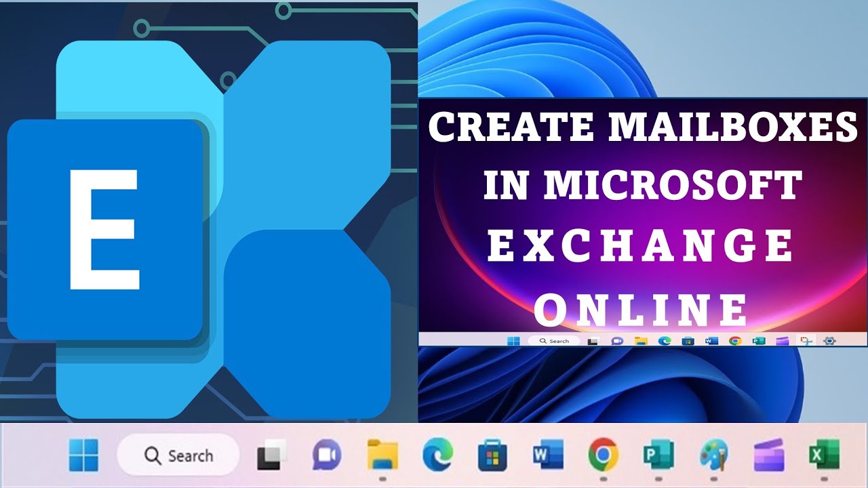Open Paint on the large taskbar

(x=713, y=455)
